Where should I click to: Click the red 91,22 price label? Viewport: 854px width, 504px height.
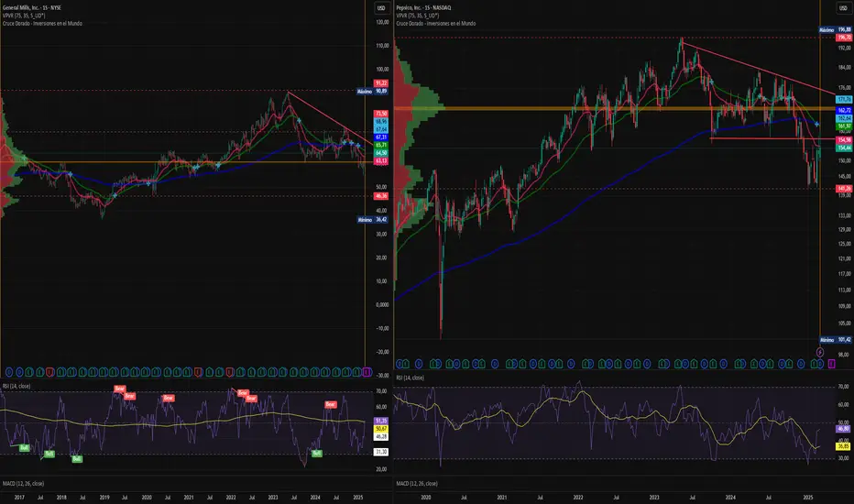pyautogui.click(x=380, y=83)
